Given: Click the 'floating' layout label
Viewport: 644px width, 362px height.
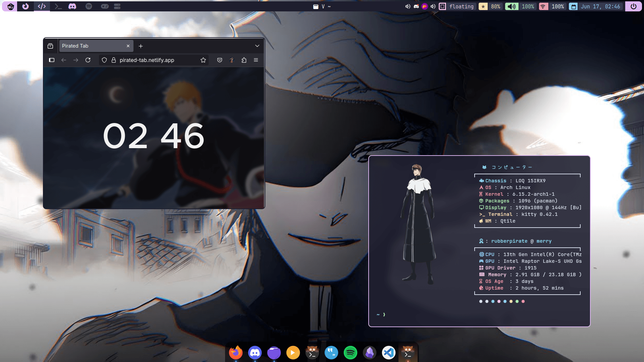Looking at the screenshot, I should 462,6.
